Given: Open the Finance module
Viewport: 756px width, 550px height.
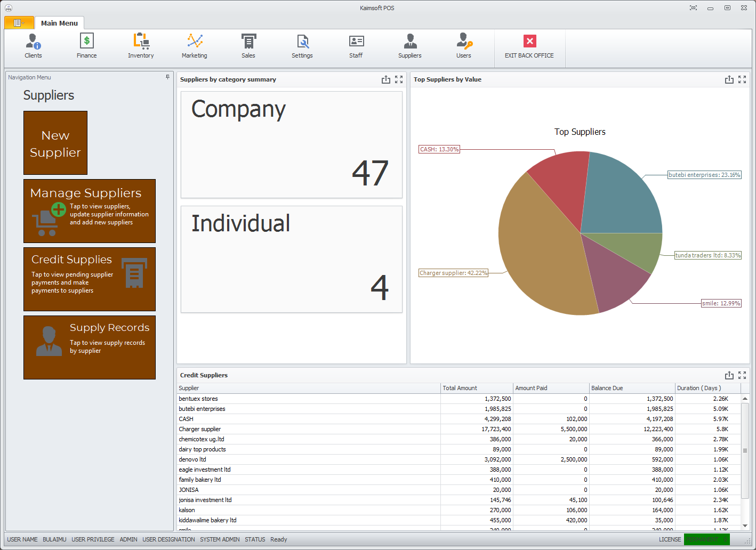Looking at the screenshot, I should pyautogui.click(x=86, y=46).
